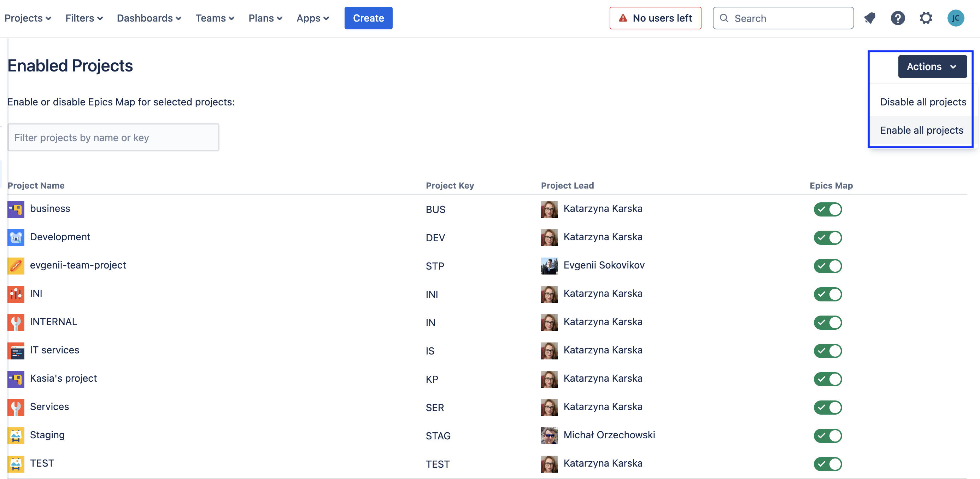Open the notifications bell icon

point(870,18)
